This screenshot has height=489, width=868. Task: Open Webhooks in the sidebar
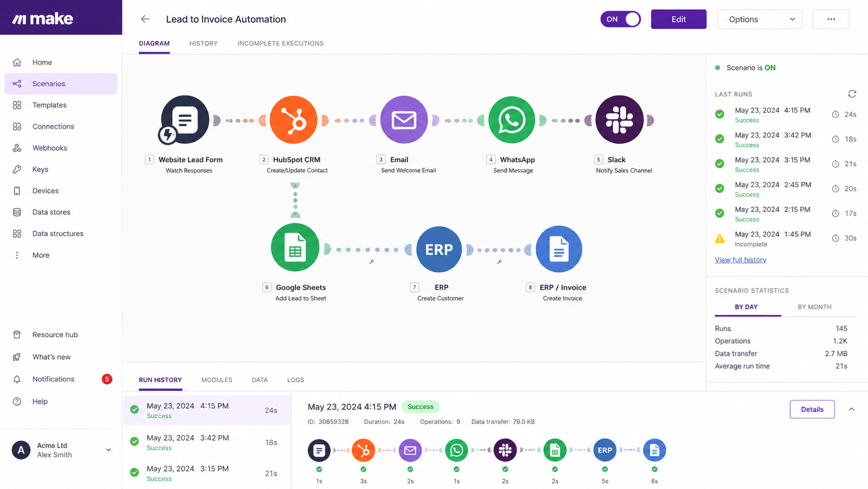coord(61,148)
